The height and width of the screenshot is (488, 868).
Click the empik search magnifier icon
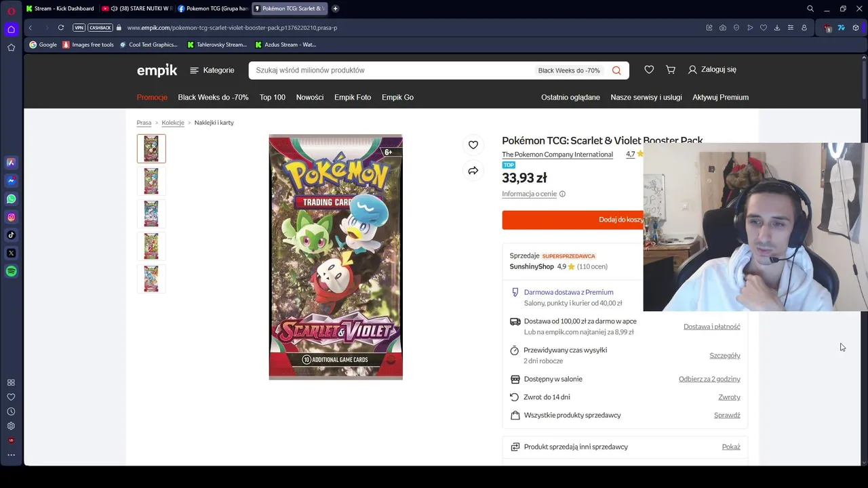(x=616, y=70)
